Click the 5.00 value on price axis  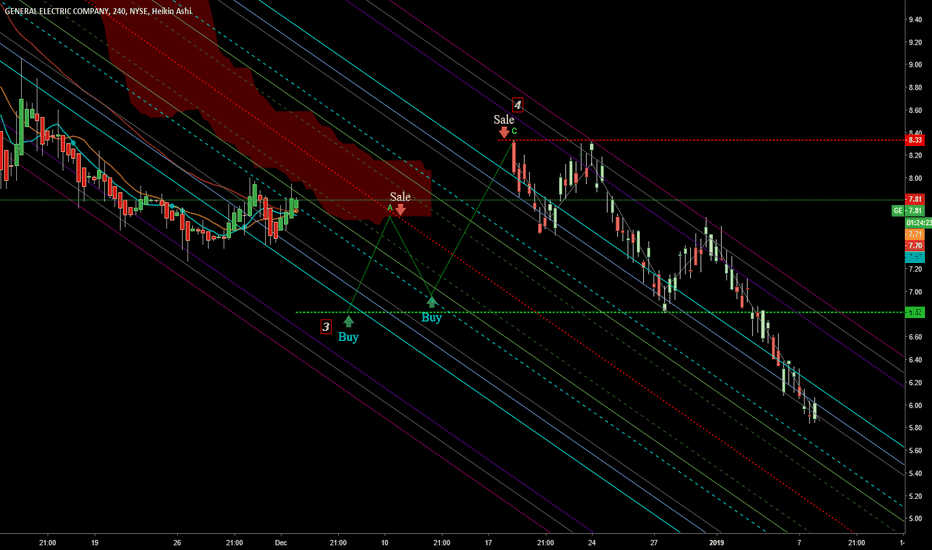tap(915, 518)
